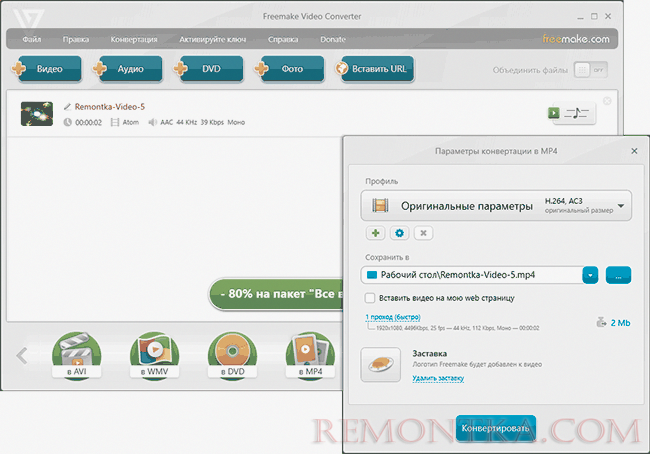This screenshot has width=650, height=454.
Task: Click the weight icon beside 2 Mb
Action: click(601, 322)
